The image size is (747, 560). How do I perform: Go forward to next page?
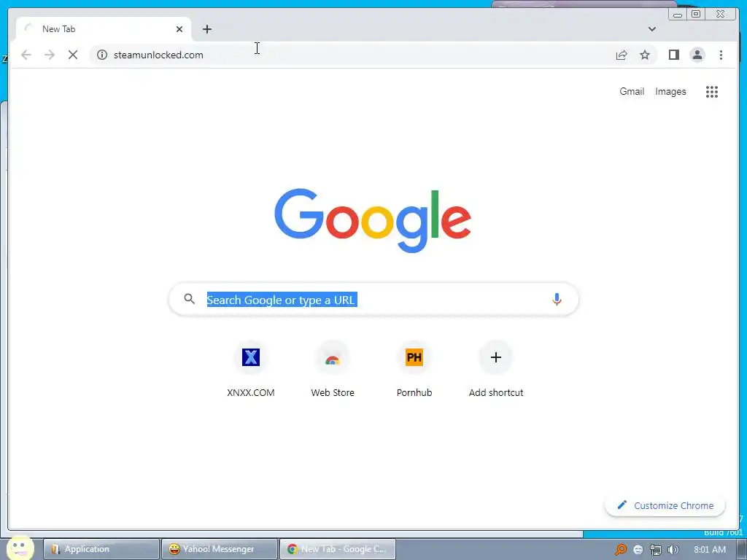pos(50,55)
